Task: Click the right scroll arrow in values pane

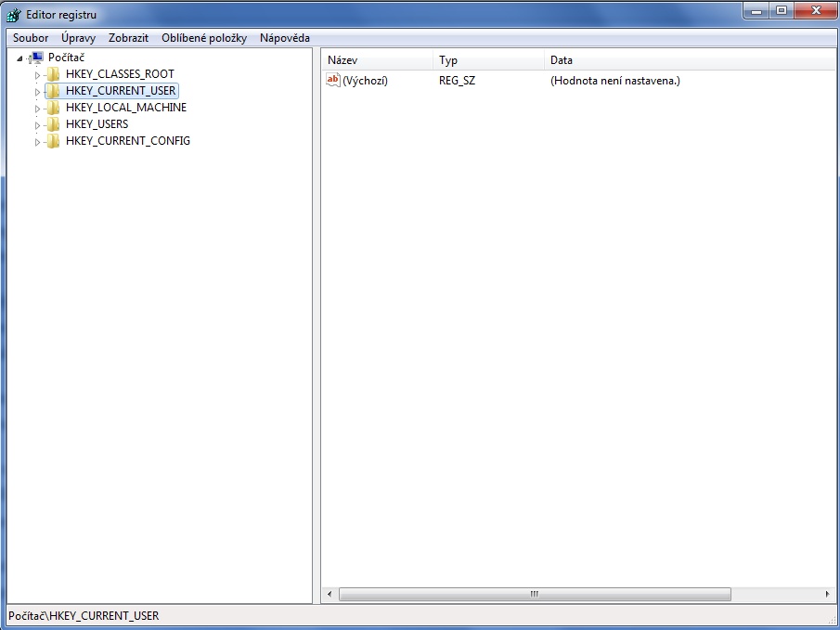Action: tap(828, 594)
